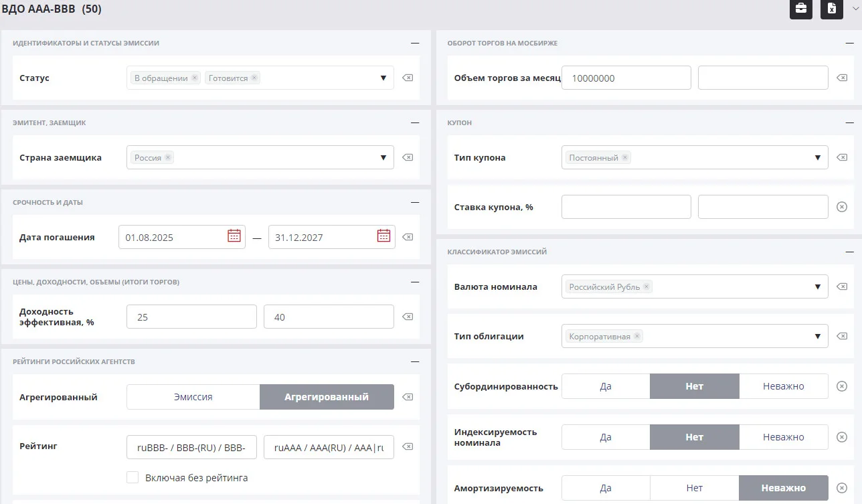Set Амортизируемость to Нет
862x504 pixels.
point(695,488)
